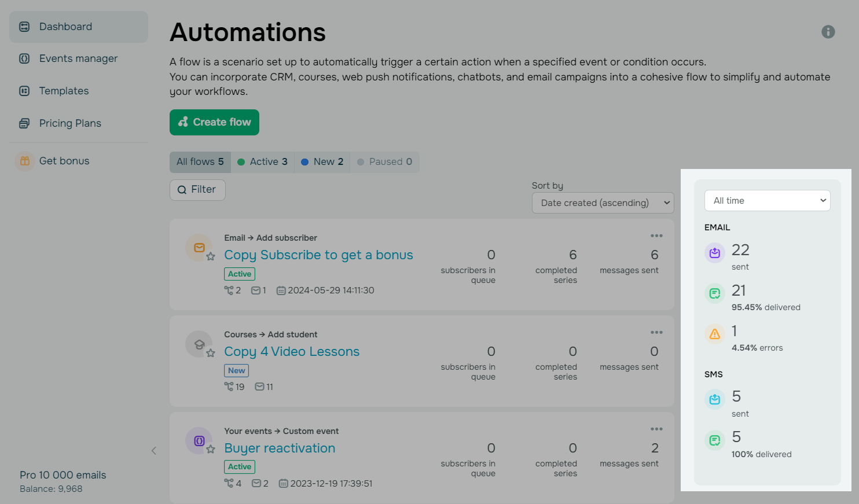Viewport: 859px width, 504px height.
Task: Open more options for Copy 4 Video Lessons
Action: coord(656,333)
